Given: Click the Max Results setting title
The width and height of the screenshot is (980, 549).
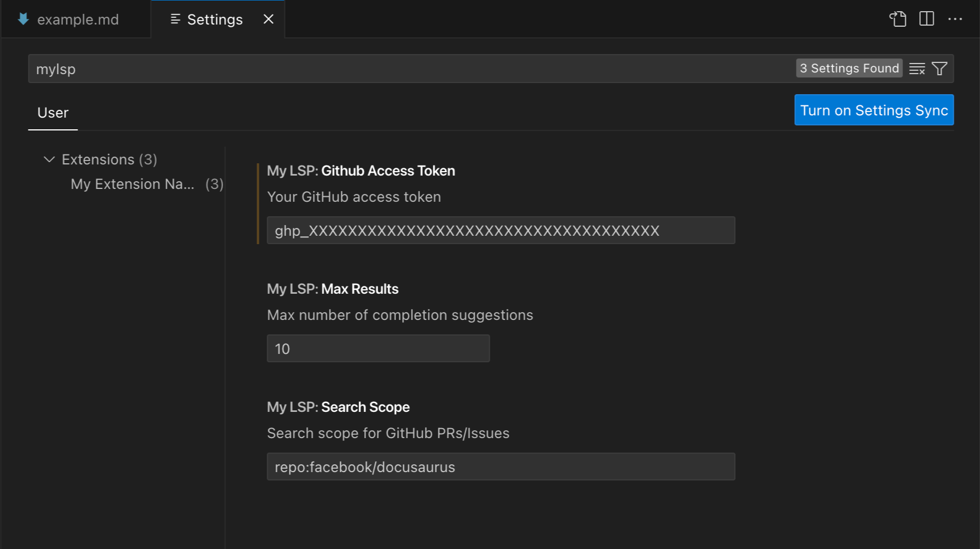Looking at the screenshot, I should pyautogui.click(x=332, y=289).
